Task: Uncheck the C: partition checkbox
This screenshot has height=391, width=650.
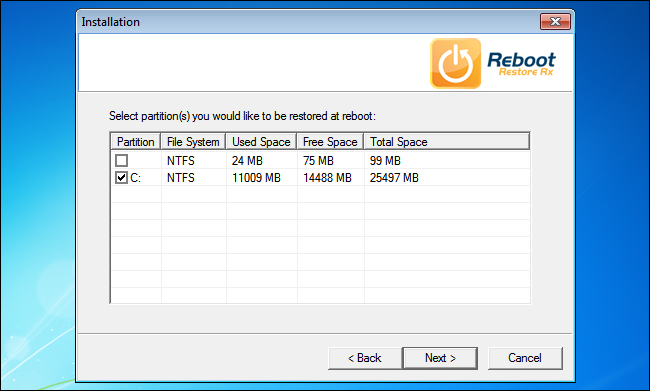Action: point(121,178)
